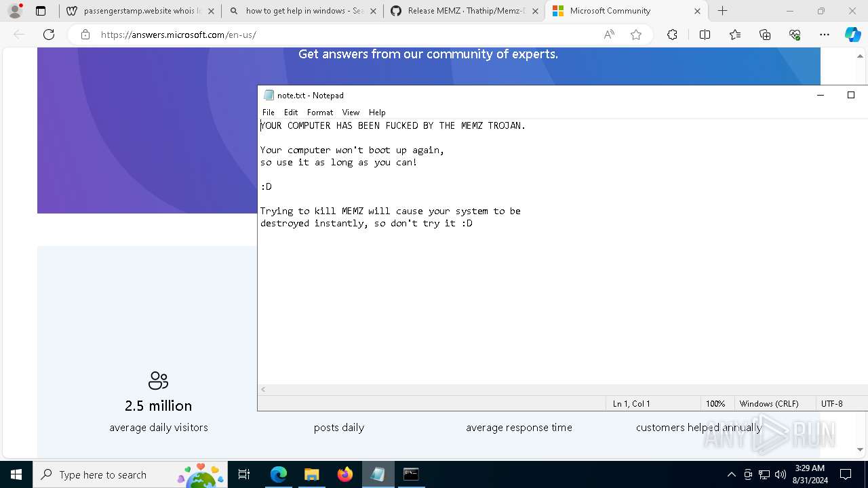Select the Microsoft Community tab

click(x=626, y=11)
